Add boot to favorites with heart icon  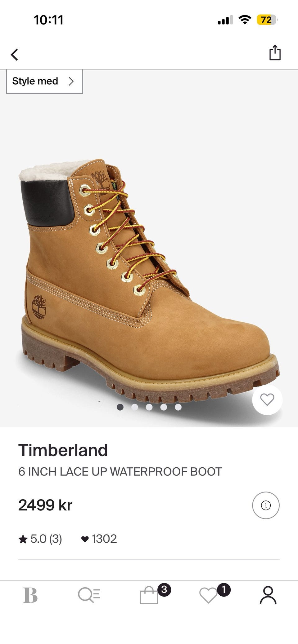tap(267, 399)
